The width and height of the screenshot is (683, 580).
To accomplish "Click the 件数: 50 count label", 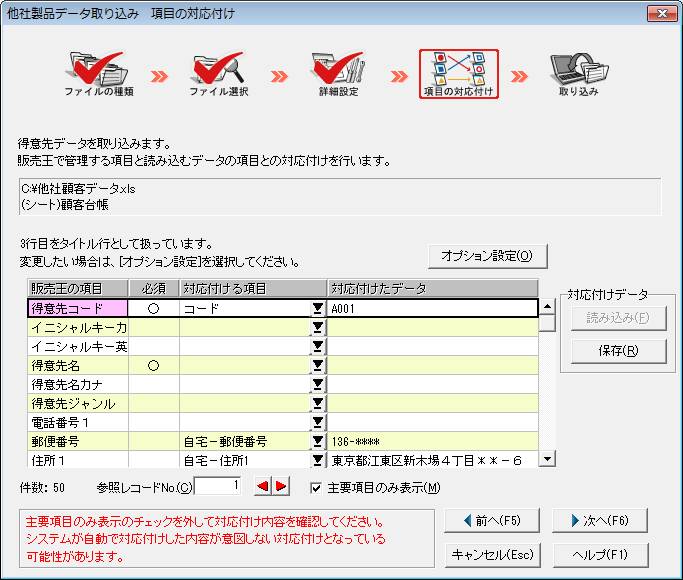I will [x=42, y=487].
